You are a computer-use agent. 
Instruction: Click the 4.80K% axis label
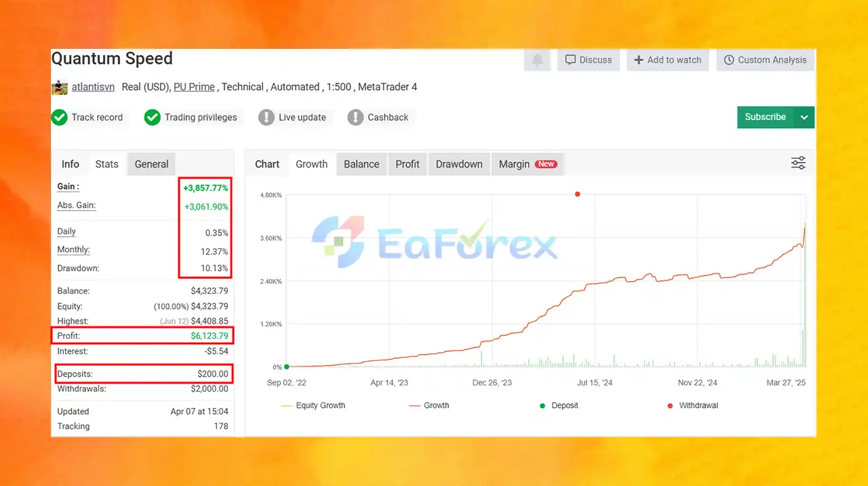click(271, 195)
